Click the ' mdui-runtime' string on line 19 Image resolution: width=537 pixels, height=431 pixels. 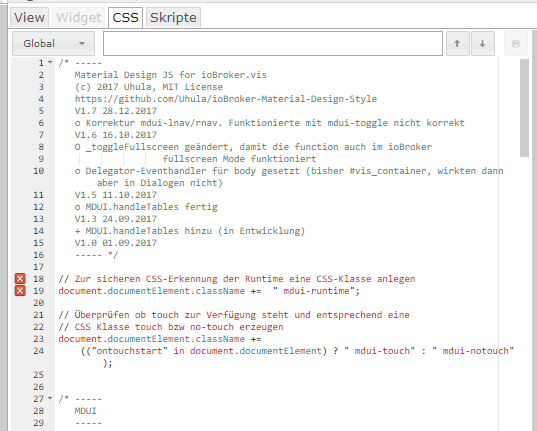click(314, 291)
